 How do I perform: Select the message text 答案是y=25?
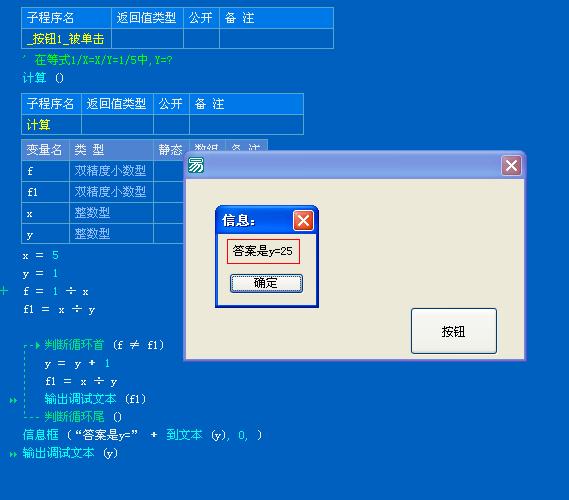pyautogui.click(x=263, y=251)
